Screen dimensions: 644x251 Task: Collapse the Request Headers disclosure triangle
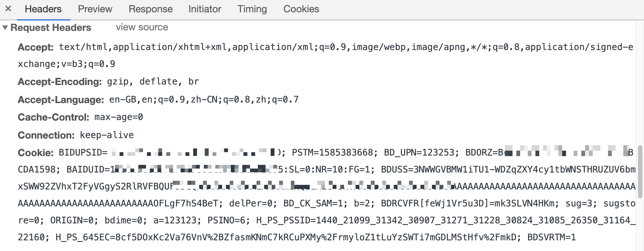click(x=5, y=28)
